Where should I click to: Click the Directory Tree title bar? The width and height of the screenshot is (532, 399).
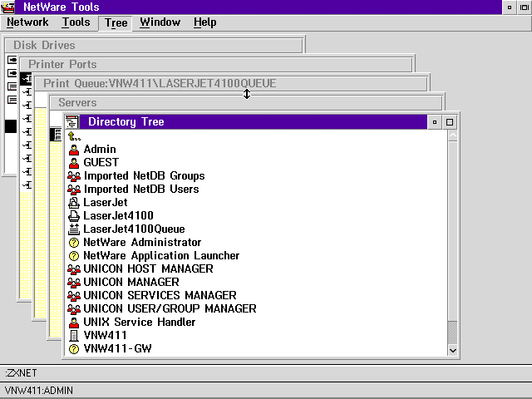click(253, 122)
